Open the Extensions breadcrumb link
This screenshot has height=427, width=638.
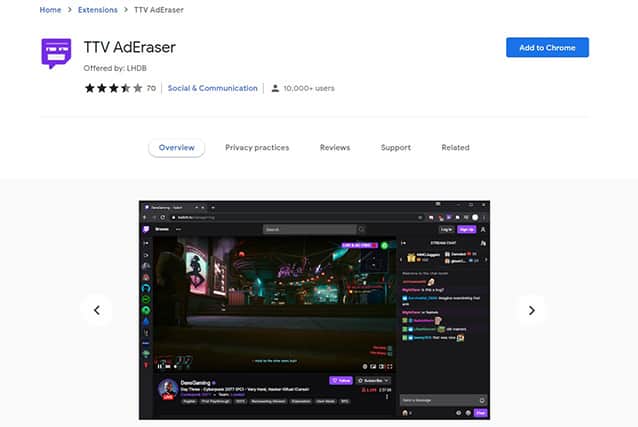(x=98, y=10)
